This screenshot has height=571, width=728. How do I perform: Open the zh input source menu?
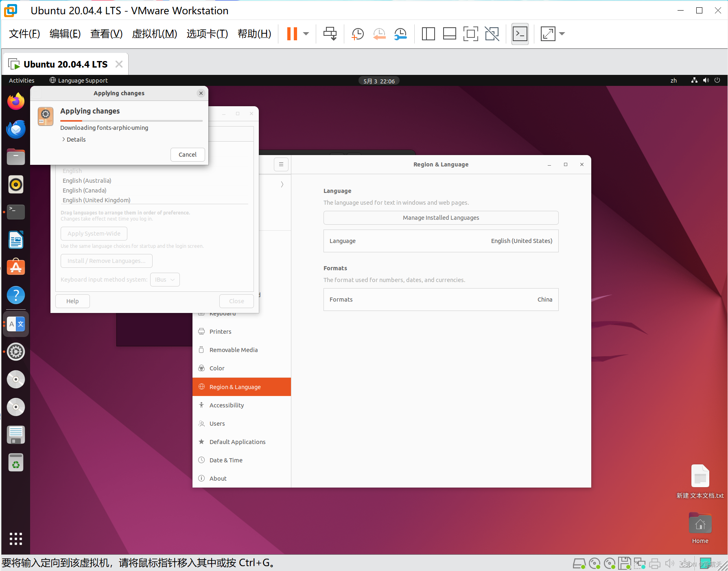(674, 81)
